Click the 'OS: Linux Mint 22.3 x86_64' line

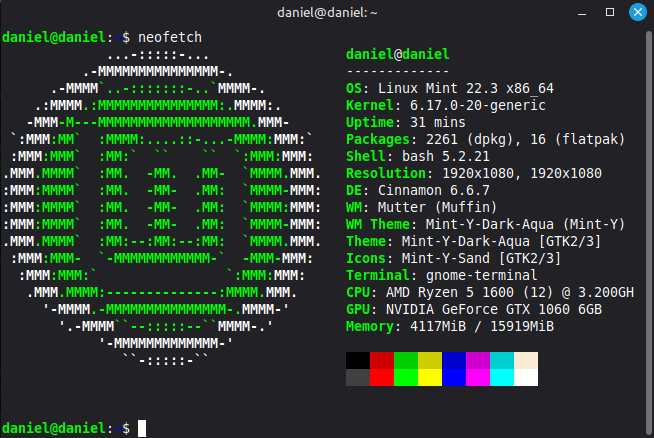pos(450,88)
